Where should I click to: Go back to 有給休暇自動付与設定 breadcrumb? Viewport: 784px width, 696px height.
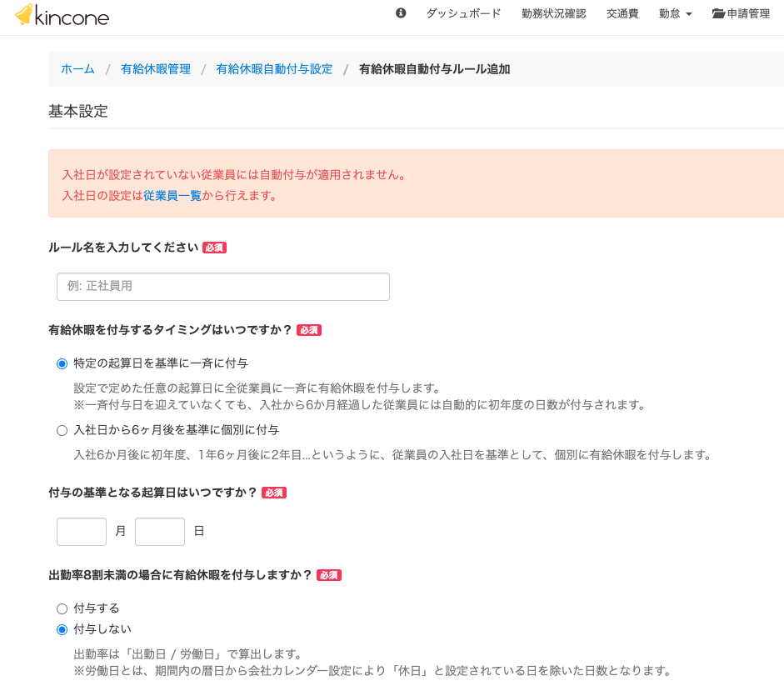274,69
